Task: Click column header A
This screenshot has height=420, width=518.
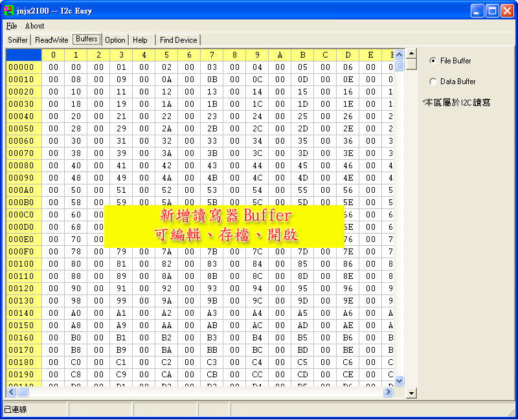Action: click(x=280, y=55)
